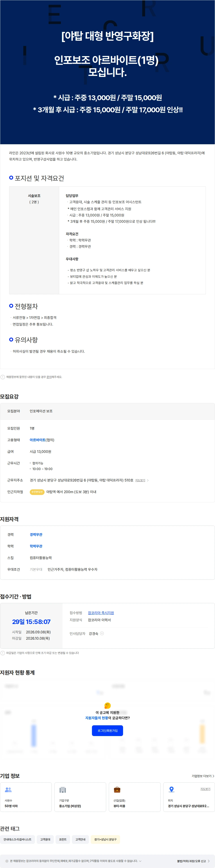Click the chevron after 지도보기 in 근무지주소 row
The image size is (215, 868).
(x=148, y=480)
